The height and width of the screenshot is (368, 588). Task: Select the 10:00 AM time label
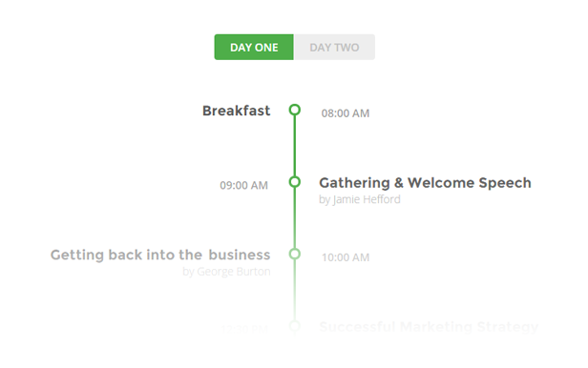pyautogui.click(x=346, y=257)
